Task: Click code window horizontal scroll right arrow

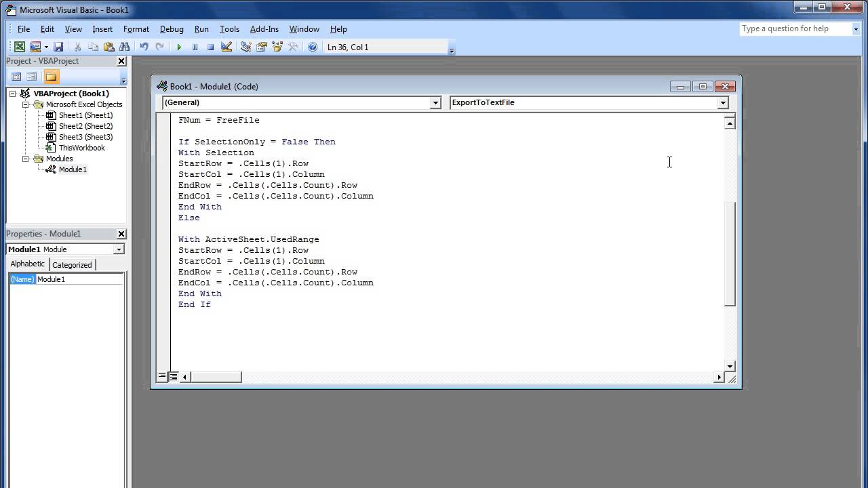Action: coord(719,377)
